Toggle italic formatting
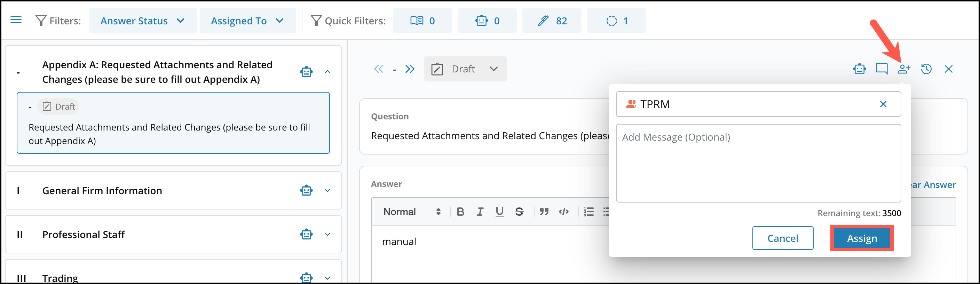The width and height of the screenshot is (980, 284). click(480, 212)
